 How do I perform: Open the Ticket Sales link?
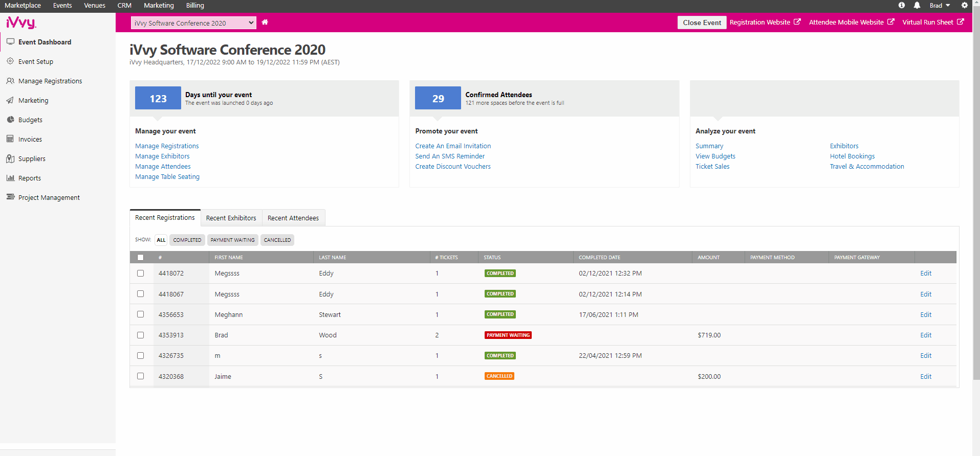tap(712, 167)
